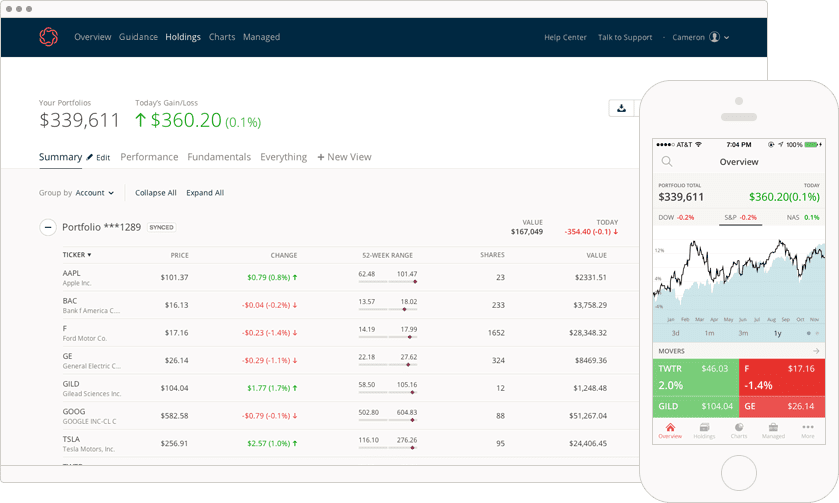Open the Group by Account dropdown
839x503 pixels.
coord(95,193)
